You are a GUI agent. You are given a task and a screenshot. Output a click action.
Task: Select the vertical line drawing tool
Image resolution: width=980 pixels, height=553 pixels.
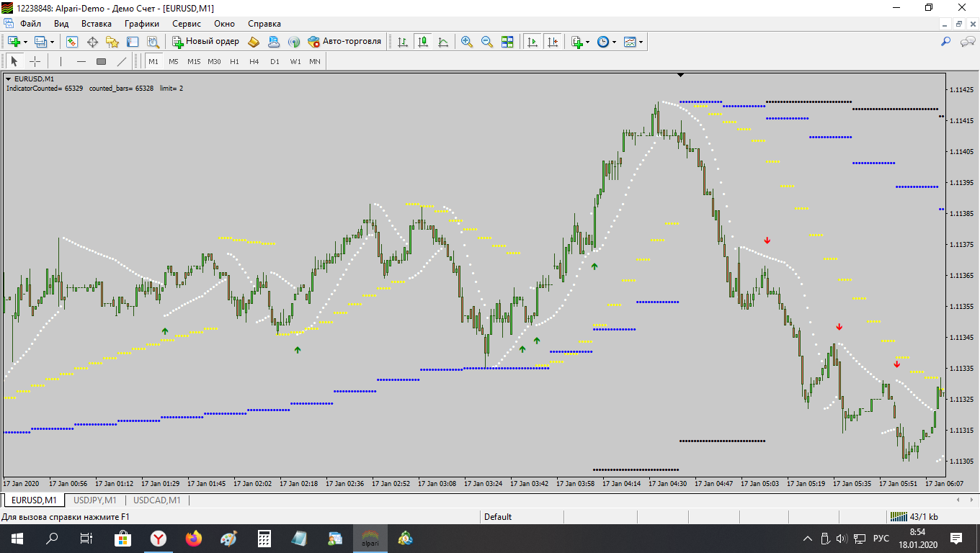click(61, 61)
